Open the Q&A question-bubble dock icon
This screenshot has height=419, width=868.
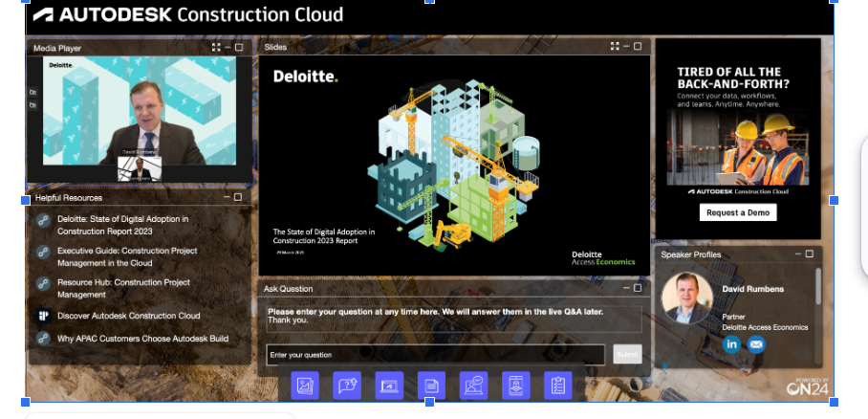(347, 386)
